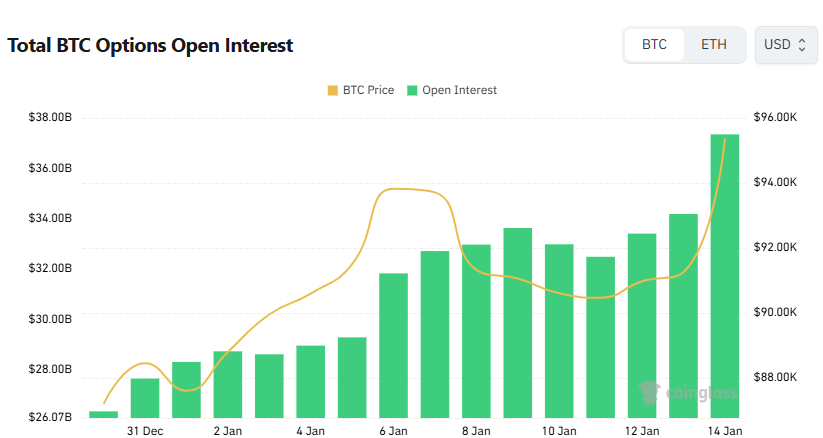823x438 pixels.
Task: Click the green Open Interest legend swatch
Action: 413,90
